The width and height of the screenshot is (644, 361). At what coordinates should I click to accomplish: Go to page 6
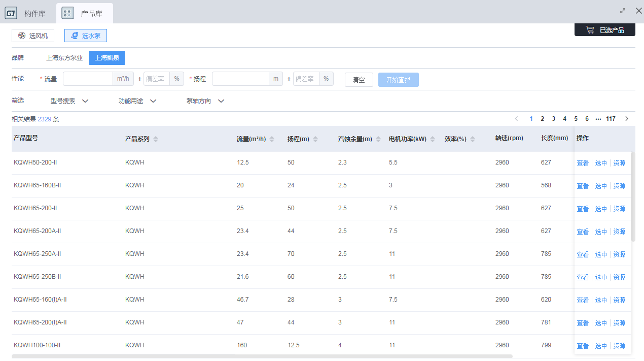coord(587,119)
